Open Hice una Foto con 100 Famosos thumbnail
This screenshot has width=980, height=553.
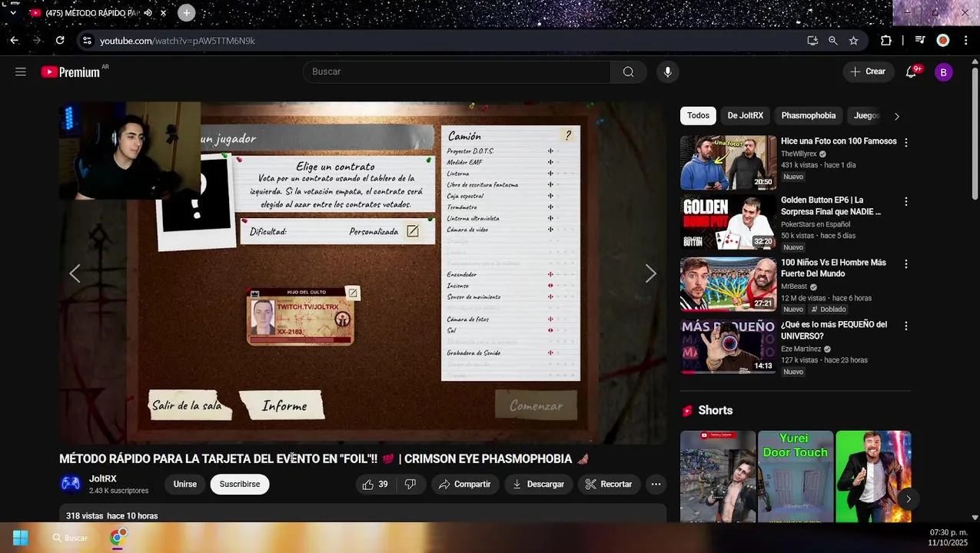pos(729,163)
